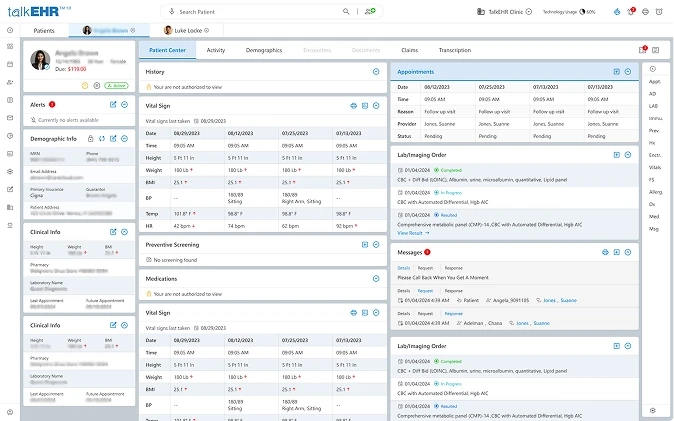Click the add patient icon beside search

371,11
